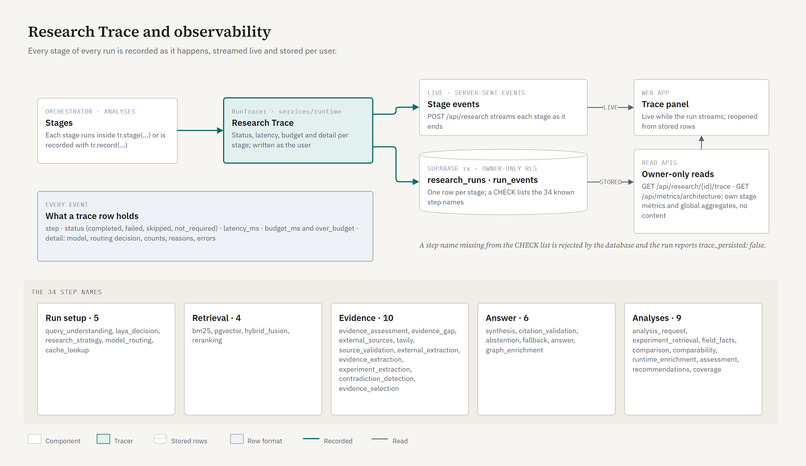Image resolution: width=806 pixels, height=466 pixels.
Task: Open the 'Run setup · 5' card
Action: click(x=106, y=359)
